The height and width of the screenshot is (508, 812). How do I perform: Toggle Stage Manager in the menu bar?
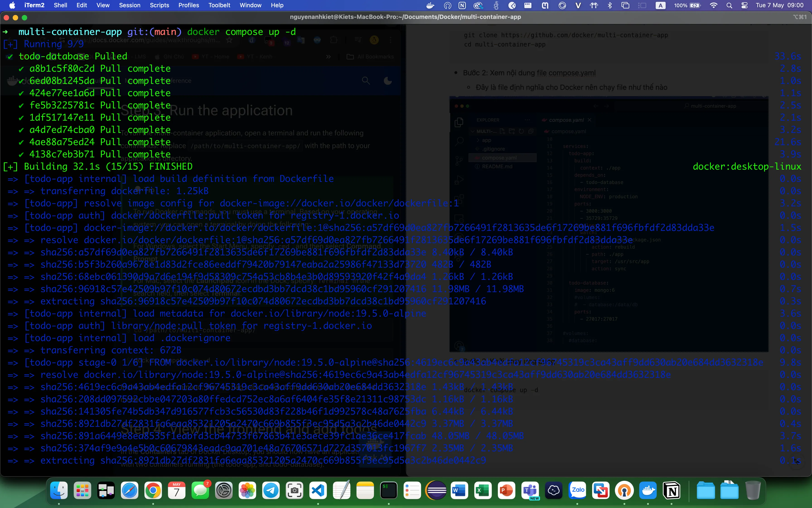[x=642, y=5]
